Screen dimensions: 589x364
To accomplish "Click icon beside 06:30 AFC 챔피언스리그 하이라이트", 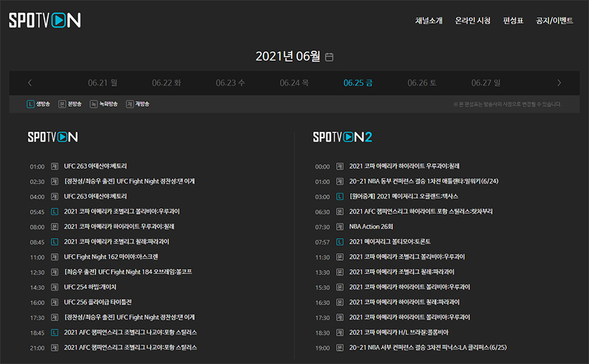I will pyautogui.click(x=340, y=212).
